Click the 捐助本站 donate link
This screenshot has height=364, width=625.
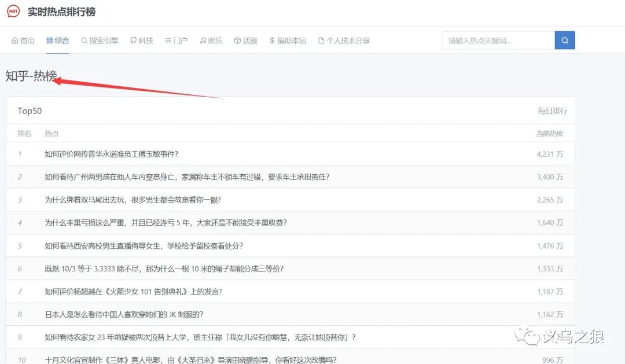click(x=288, y=41)
